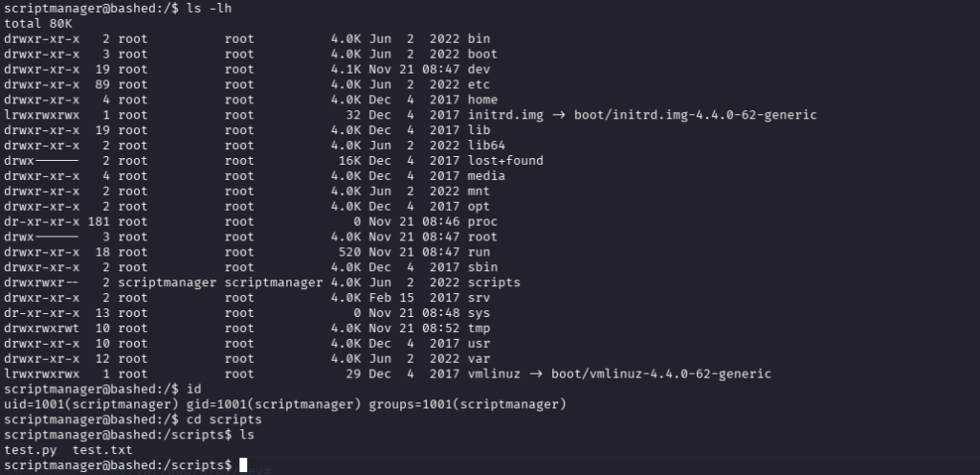Click the test.py file name

tap(26, 449)
